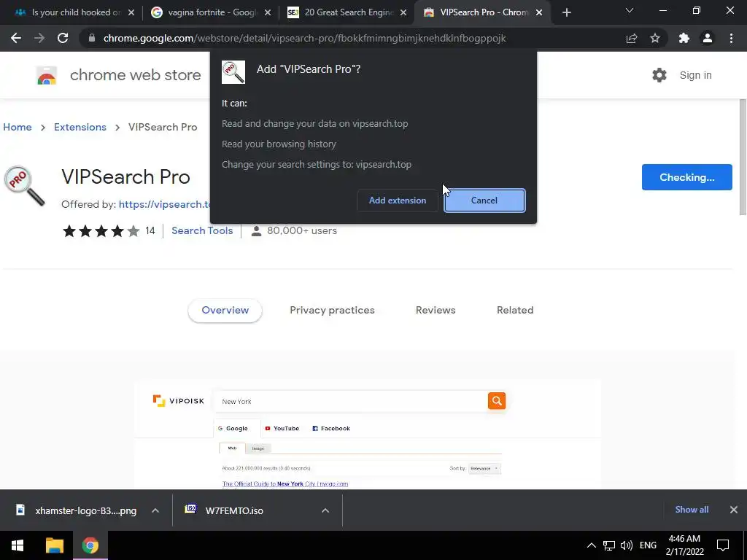Click the star rating with 14 reviews
This screenshot has width=747, height=560.
pyautogui.click(x=109, y=231)
